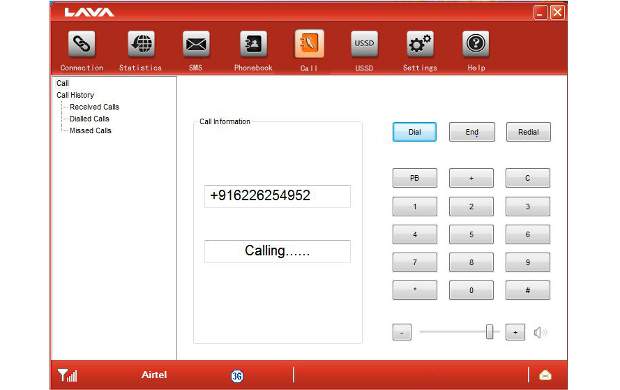
Task: Open the SMS envelope icon
Action: click(196, 44)
